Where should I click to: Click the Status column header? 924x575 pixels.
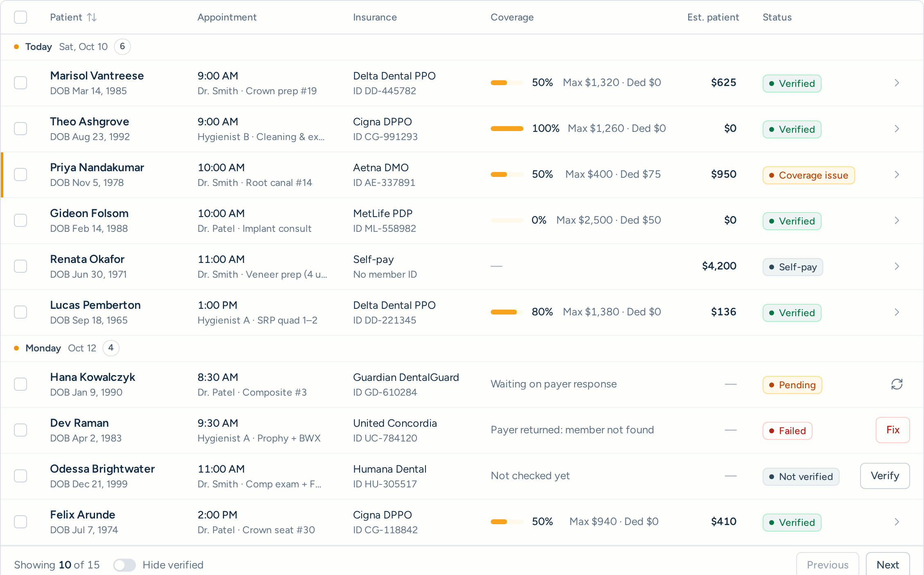coord(777,17)
